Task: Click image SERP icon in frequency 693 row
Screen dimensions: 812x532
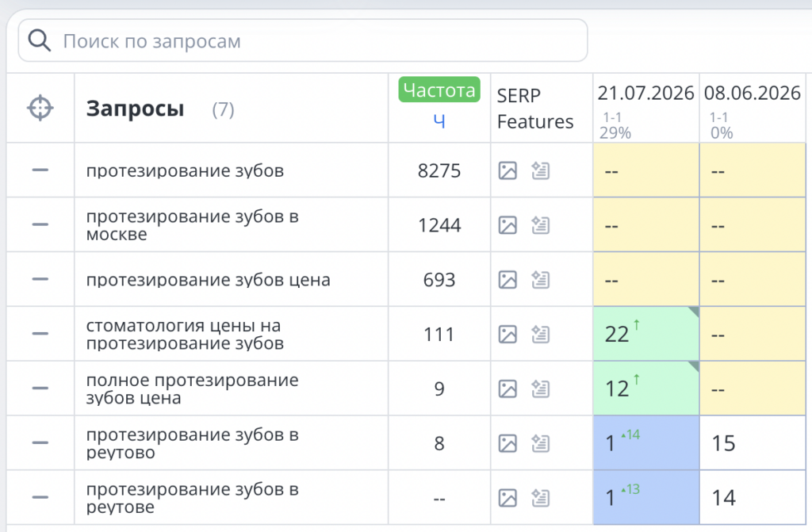Action: coord(507,280)
